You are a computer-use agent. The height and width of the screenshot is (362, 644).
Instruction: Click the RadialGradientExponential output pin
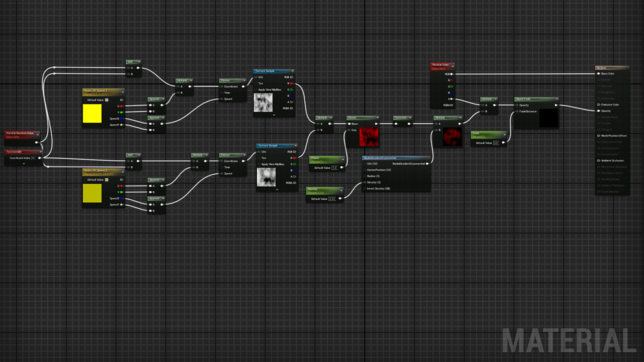[427, 164]
